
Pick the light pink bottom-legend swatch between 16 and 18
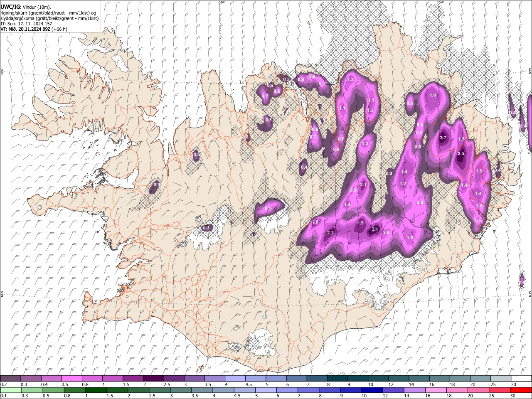[436, 390]
